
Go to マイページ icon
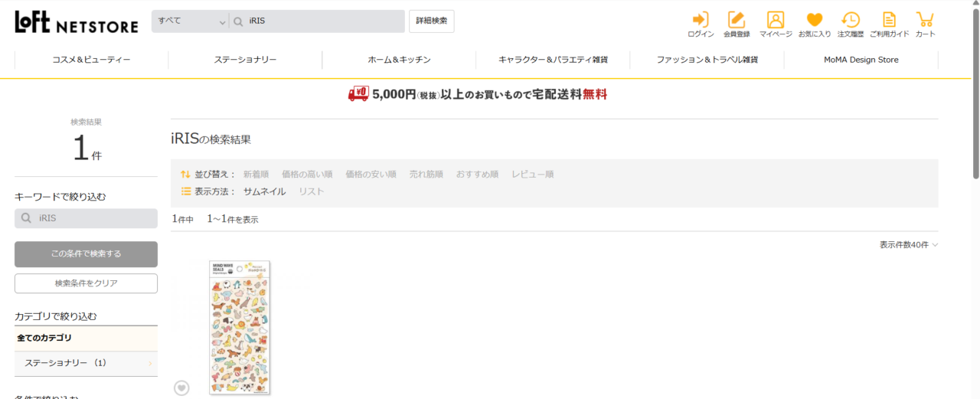point(776,25)
